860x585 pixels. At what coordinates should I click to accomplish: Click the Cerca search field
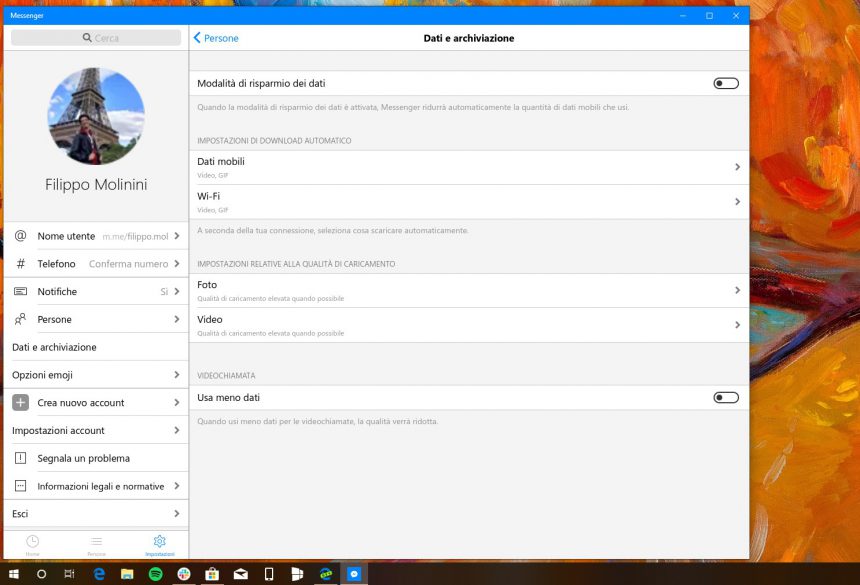96,38
